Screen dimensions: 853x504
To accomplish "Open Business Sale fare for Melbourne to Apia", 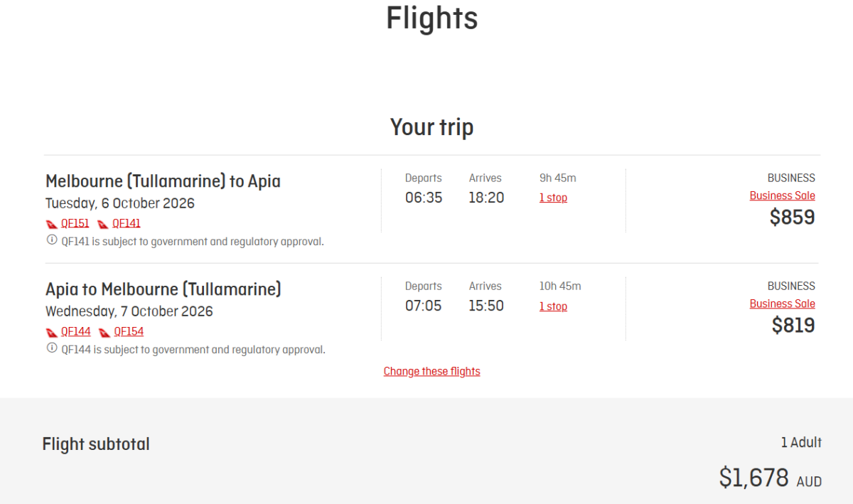I will 782,195.
